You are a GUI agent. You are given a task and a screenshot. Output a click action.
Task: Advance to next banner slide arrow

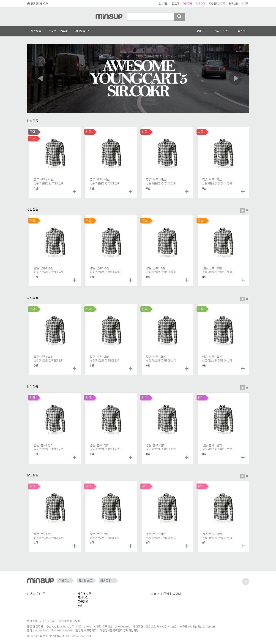pyautogui.click(x=235, y=78)
